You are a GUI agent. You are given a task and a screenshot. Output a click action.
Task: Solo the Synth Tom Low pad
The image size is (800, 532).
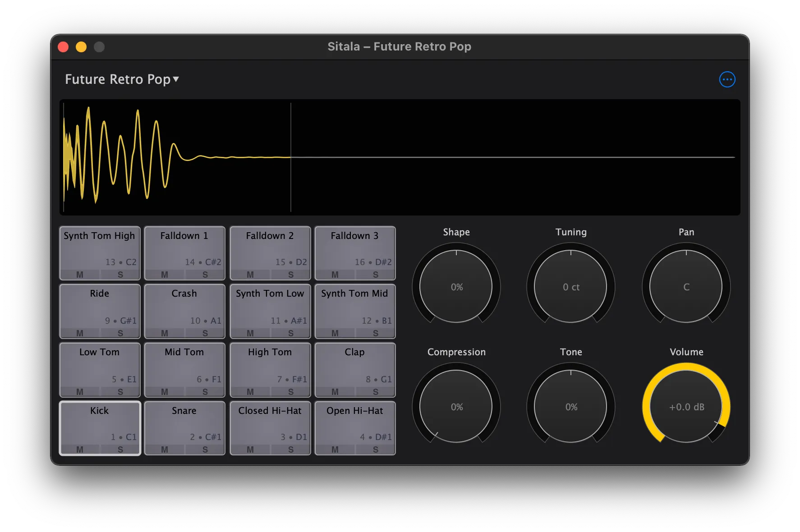291,333
